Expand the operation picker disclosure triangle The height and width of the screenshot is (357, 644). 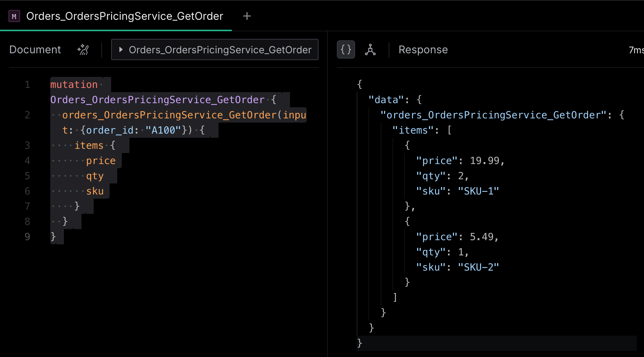(121, 49)
